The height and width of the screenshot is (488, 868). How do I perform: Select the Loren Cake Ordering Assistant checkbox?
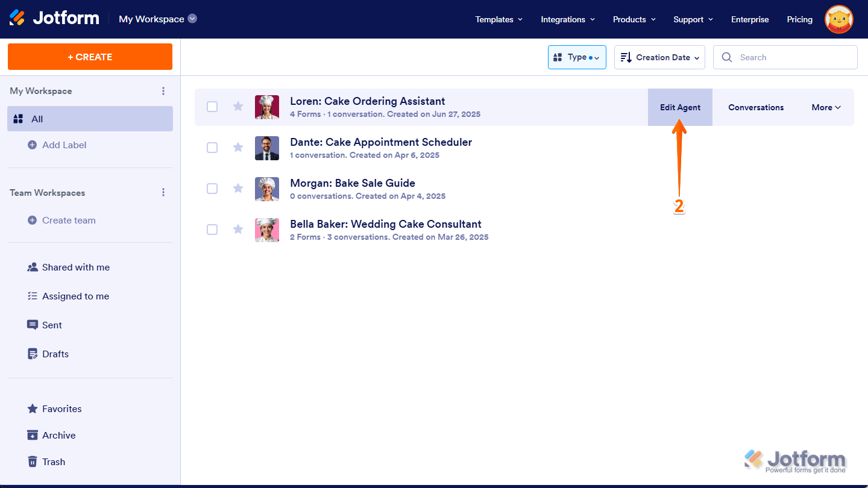pyautogui.click(x=212, y=107)
